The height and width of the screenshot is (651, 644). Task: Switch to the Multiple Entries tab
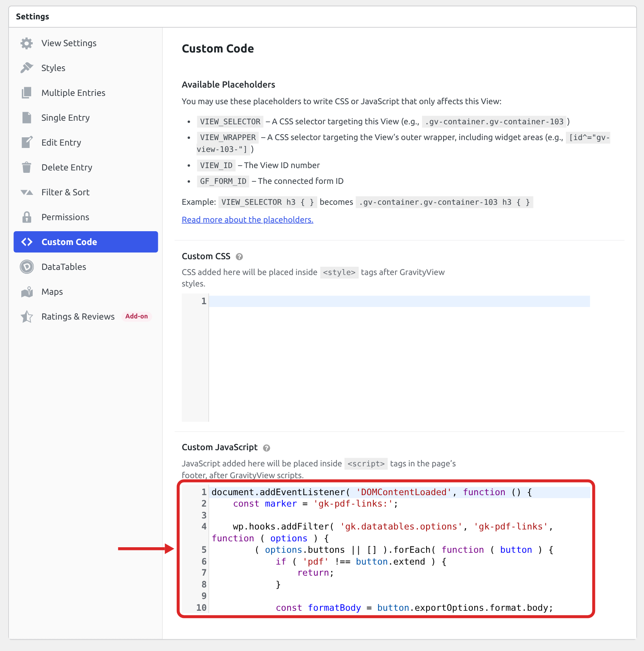coord(86,93)
